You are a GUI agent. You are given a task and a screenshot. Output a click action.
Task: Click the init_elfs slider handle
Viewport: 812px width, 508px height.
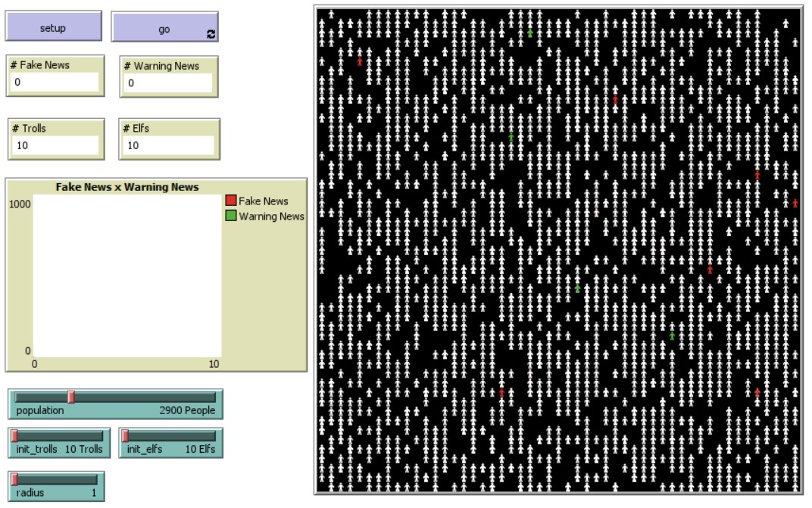click(x=126, y=435)
